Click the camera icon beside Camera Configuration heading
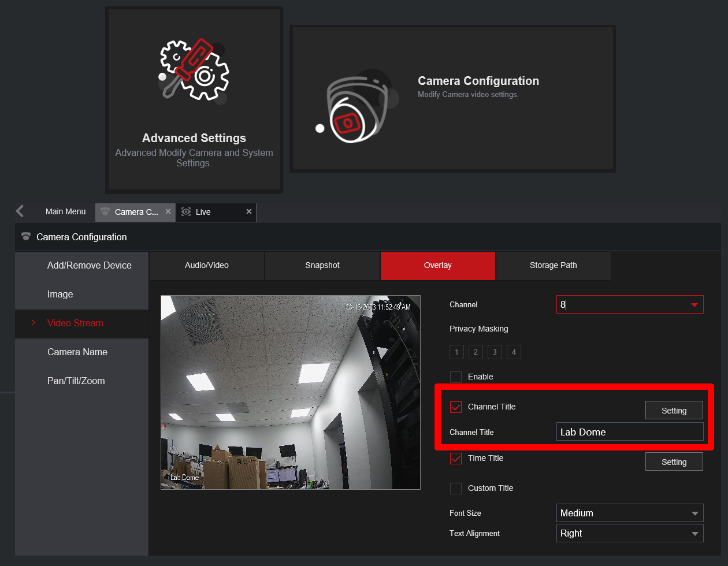The image size is (728, 566). tap(25, 236)
